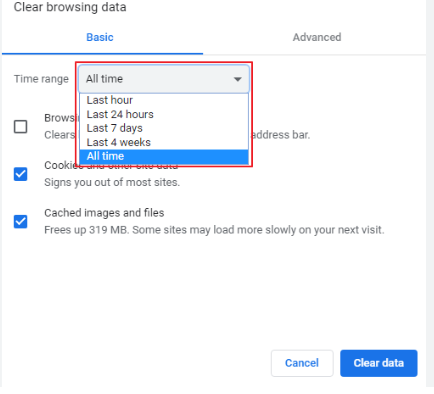This screenshot has width=434, height=394.
Task: Click 'Cached images and files' label
Action: pos(104,213)
